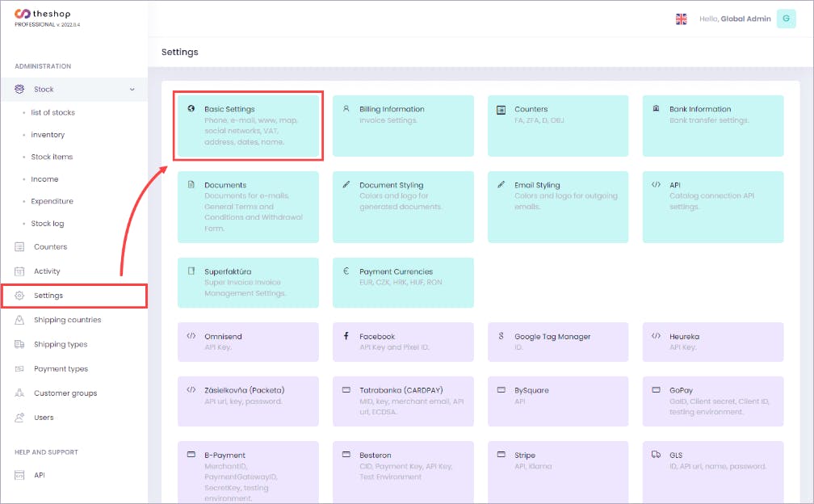Click the Document Styling pencil icon
Image resolution: width=814 pixels, height=504 pixels.
346,185
